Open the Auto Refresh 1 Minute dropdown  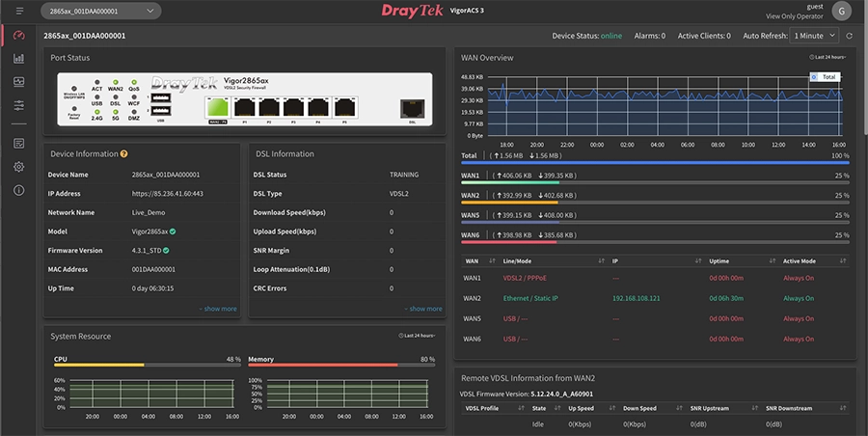pyautogui.click(x=814, y=36)
